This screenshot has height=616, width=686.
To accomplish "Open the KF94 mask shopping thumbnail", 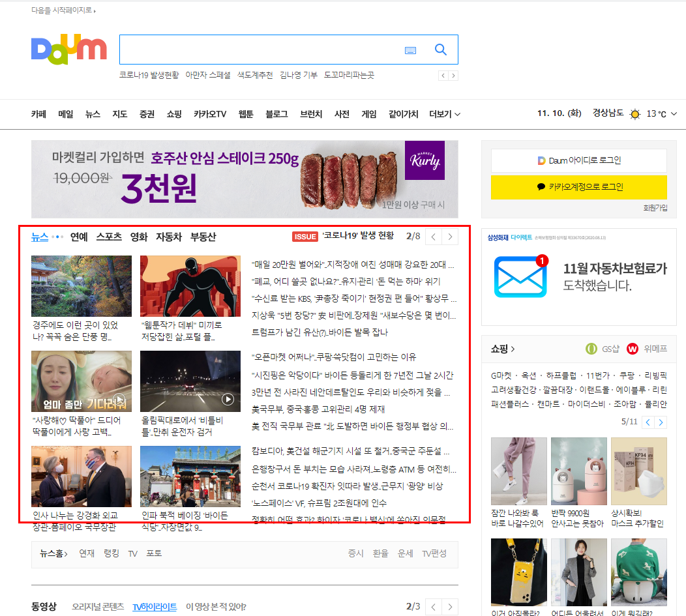I will pyautogui.click(x=639, y=471).
